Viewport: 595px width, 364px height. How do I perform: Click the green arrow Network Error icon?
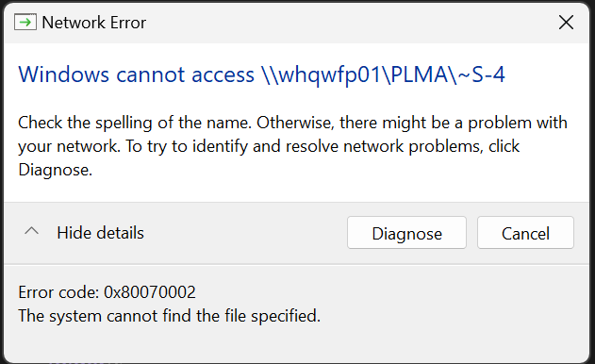[x=25, y=23]
